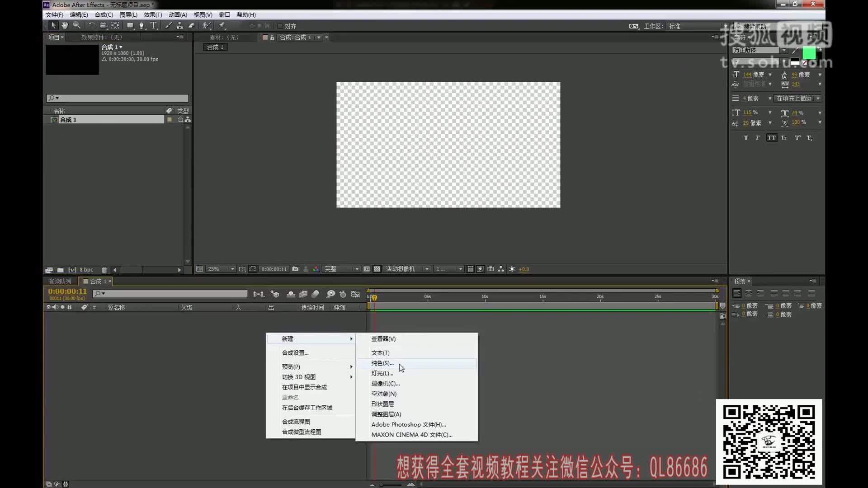
Task: Open the 文件(F) menu
Action: pyautogui.click(x=54, y=15)
